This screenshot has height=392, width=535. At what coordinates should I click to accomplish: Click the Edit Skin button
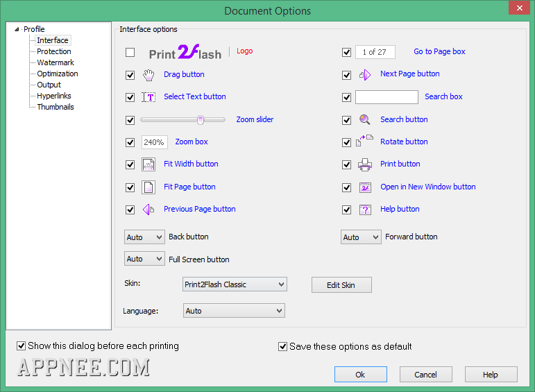click(341, 285)
